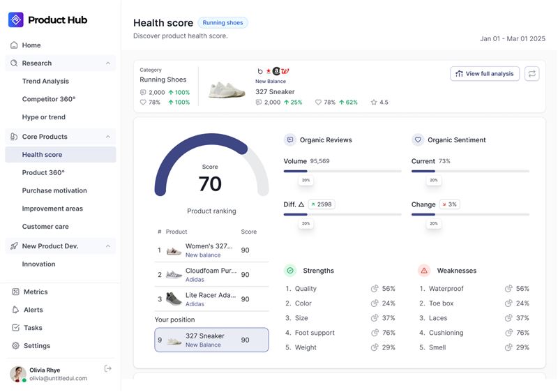This screenshot has height=392, width=558.
Task: Click pie icon beside Quality 56%
Action: [375, 289]
